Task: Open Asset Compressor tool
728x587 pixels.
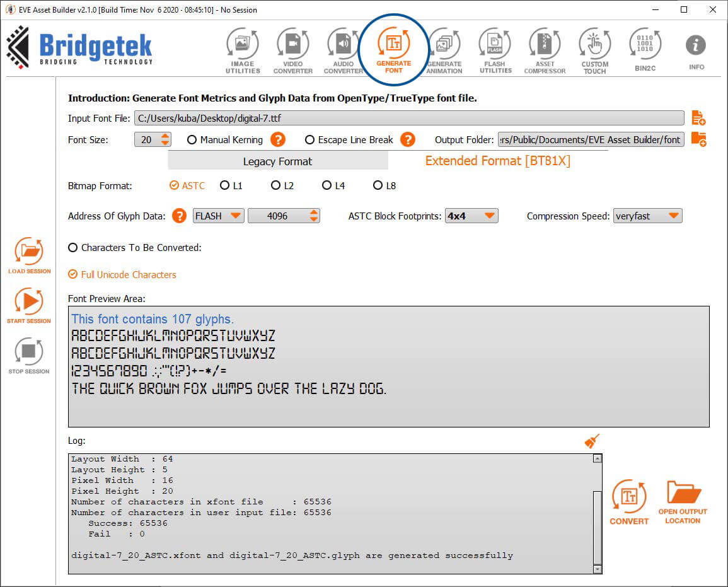Action: (x=545, y=50)
